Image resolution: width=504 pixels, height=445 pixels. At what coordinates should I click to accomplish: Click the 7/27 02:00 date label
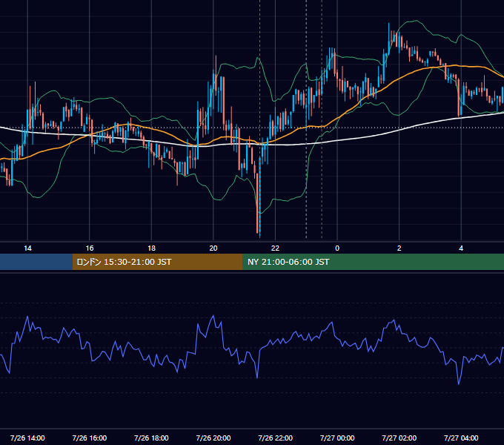399,438
